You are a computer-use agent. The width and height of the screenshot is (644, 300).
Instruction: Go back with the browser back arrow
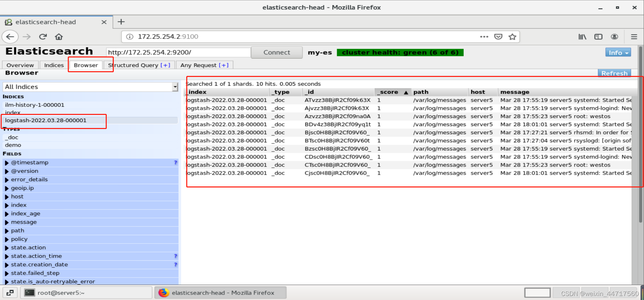tap(10, 37)
